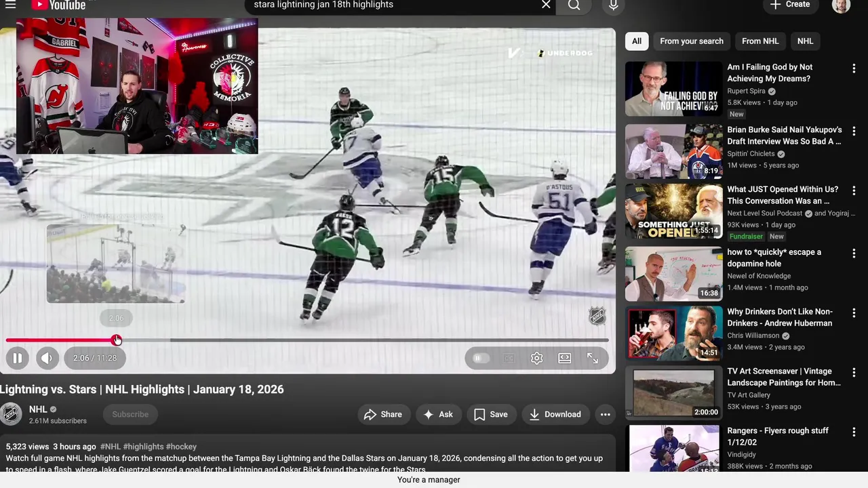This screenshot has height=488, width=868.
Task: Click the #highlights hashtag
Action: point(143,447)
